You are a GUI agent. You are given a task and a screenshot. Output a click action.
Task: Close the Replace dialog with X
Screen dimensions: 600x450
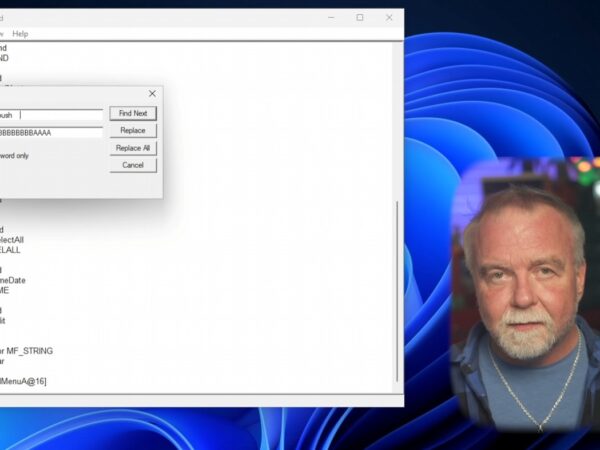click(x=152, y=94)
